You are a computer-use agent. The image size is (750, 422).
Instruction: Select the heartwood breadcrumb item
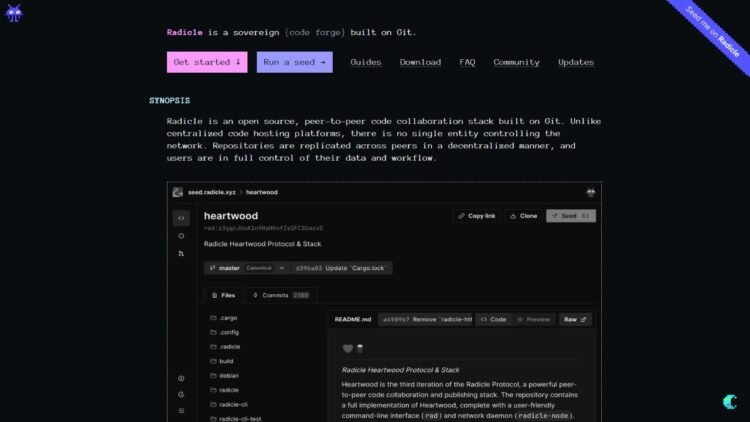click(x=262, y=192)
